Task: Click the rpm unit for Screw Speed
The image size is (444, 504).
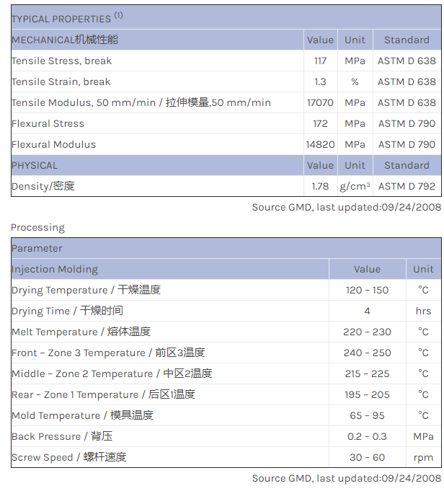Action: (423, 458)
